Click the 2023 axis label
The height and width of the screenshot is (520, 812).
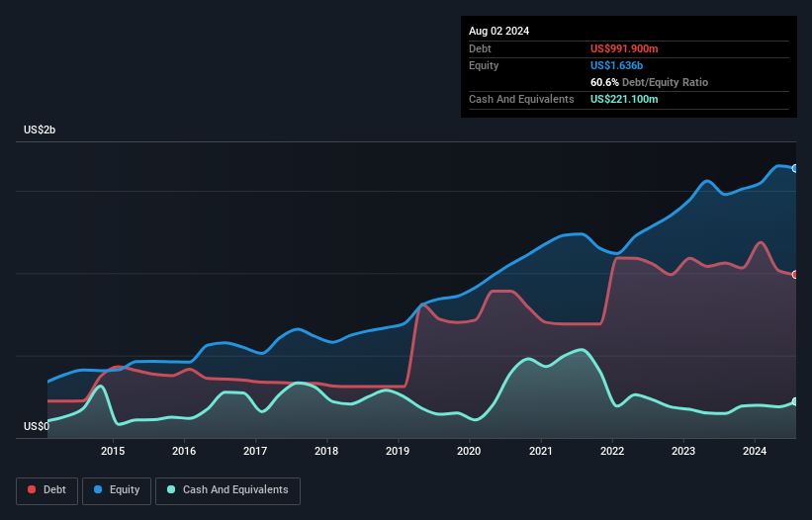683,451
